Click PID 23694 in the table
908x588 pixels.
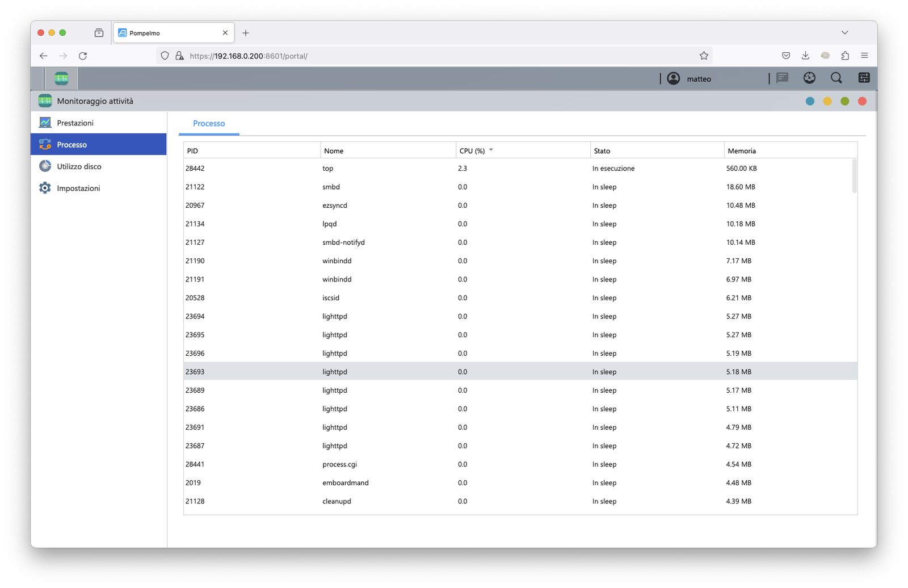tap(195, 316)
